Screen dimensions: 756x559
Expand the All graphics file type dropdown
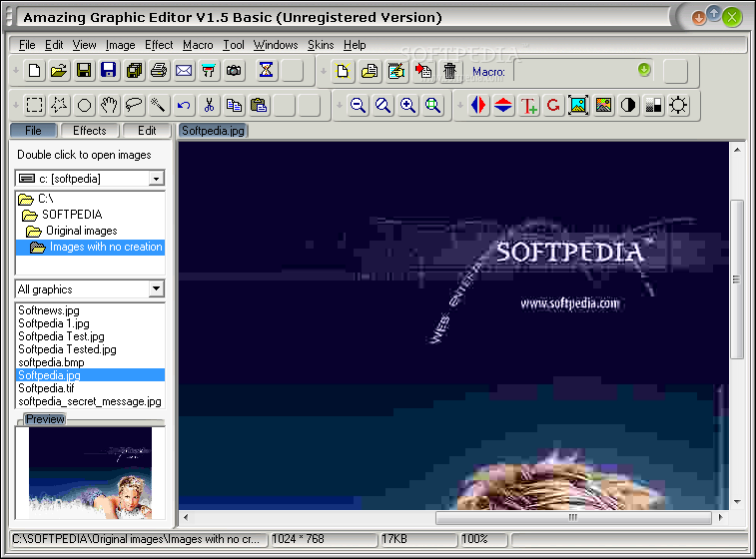click(x=156, y=289)
